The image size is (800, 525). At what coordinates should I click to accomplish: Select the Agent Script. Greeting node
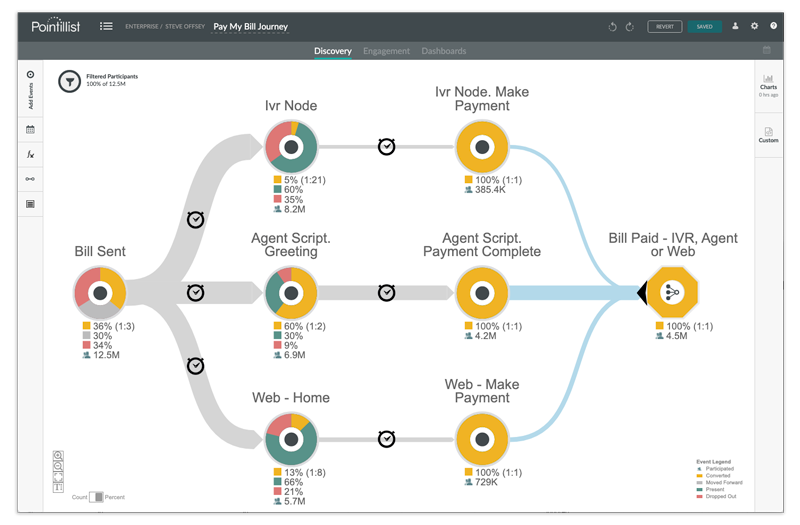click(x=291, y=293)
